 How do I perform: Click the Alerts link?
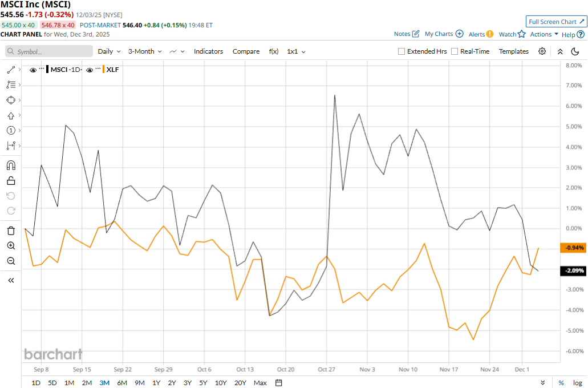477,34
